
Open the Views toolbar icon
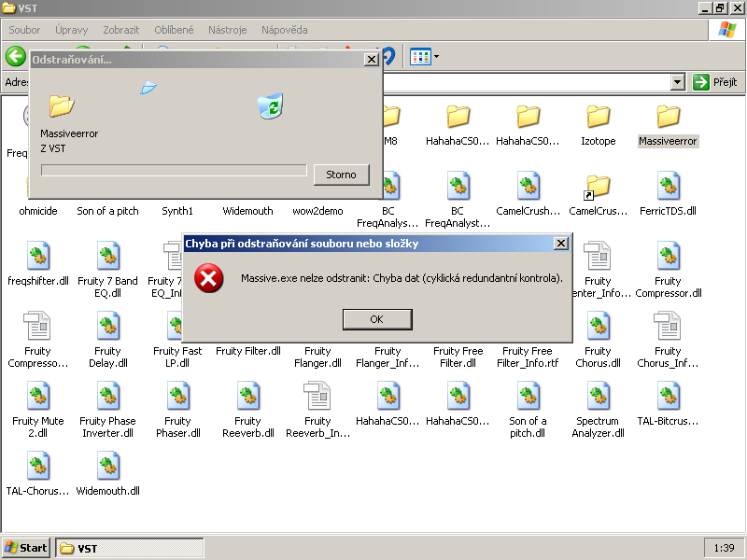[421, 57]
